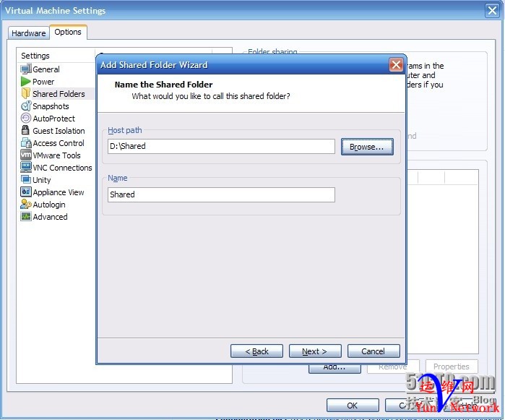Switch to the Options tab
Image resolution: width=505 pixels, height=420 pixels.
(x=68, y=32)
